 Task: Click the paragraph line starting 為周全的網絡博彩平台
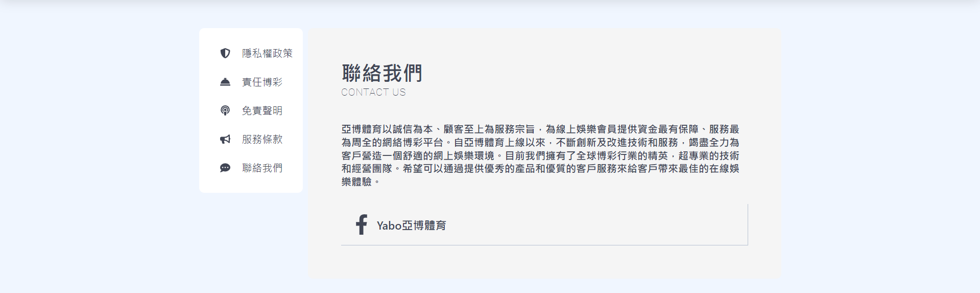point(540,142)
